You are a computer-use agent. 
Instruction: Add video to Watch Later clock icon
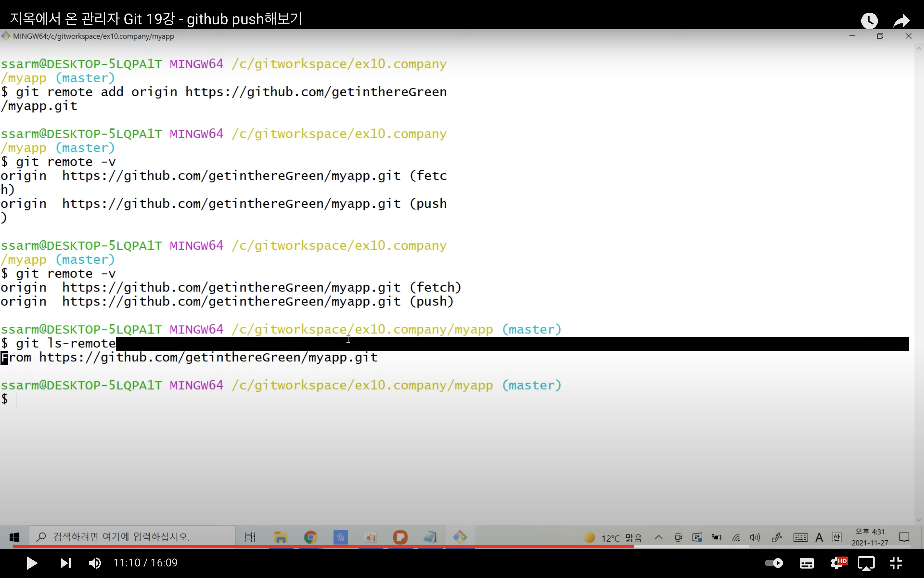coord(869,20)
